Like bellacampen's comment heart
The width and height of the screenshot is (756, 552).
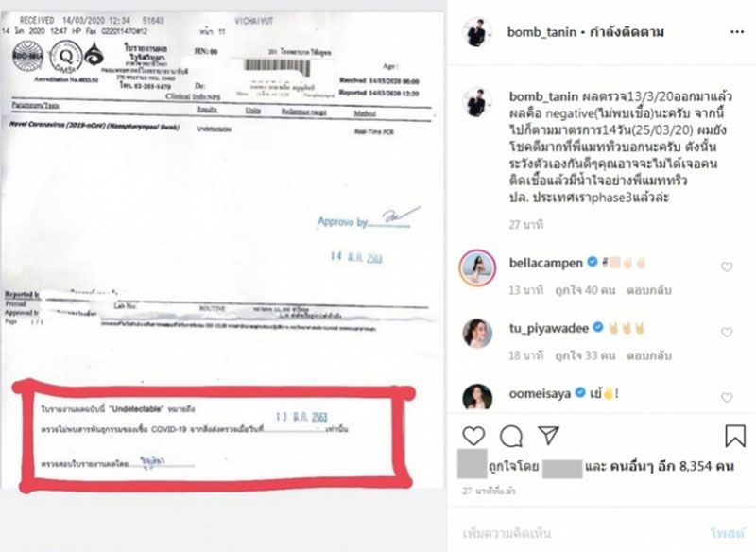(727, 267)
